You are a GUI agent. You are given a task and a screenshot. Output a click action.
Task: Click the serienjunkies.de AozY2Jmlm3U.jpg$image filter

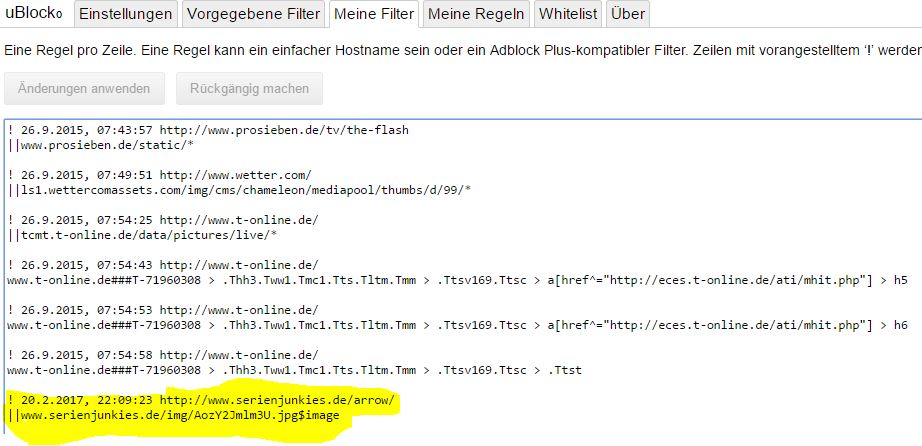(174, 416)
